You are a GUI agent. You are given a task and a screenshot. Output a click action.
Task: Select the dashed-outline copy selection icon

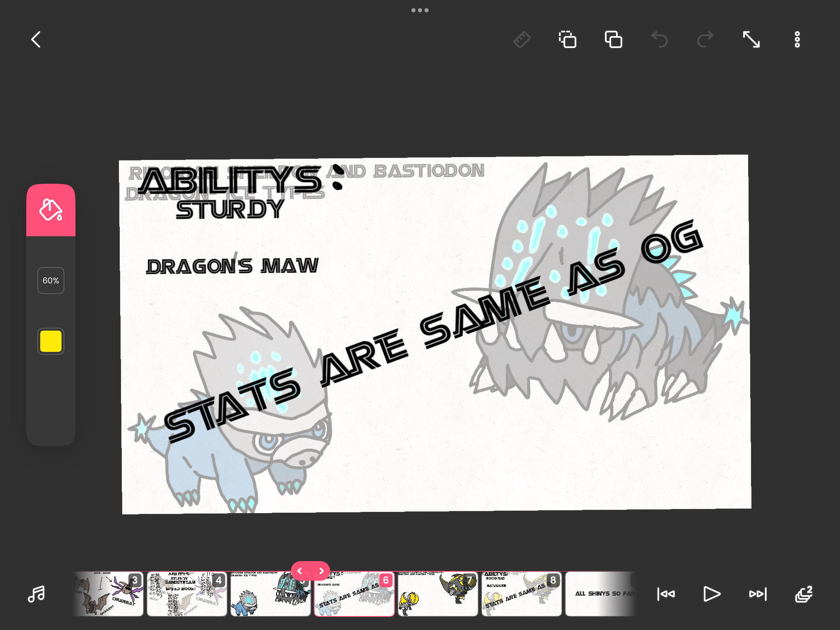pos(568,40)
